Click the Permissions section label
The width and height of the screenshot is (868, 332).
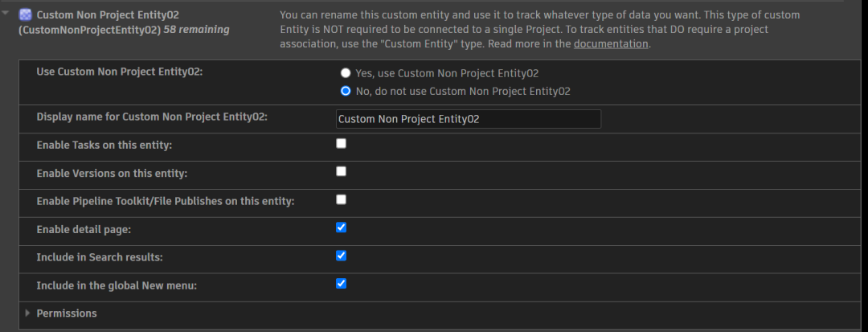point(67,314)
